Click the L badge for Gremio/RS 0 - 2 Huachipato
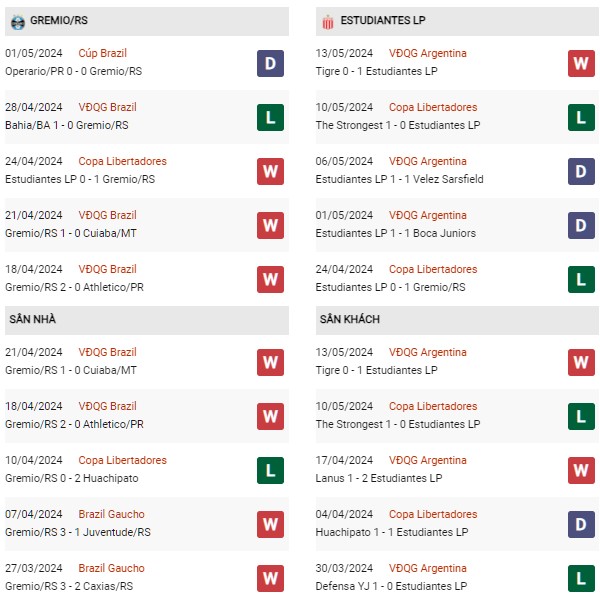Screen dimensions: 600x597 [x=270, y=470]
